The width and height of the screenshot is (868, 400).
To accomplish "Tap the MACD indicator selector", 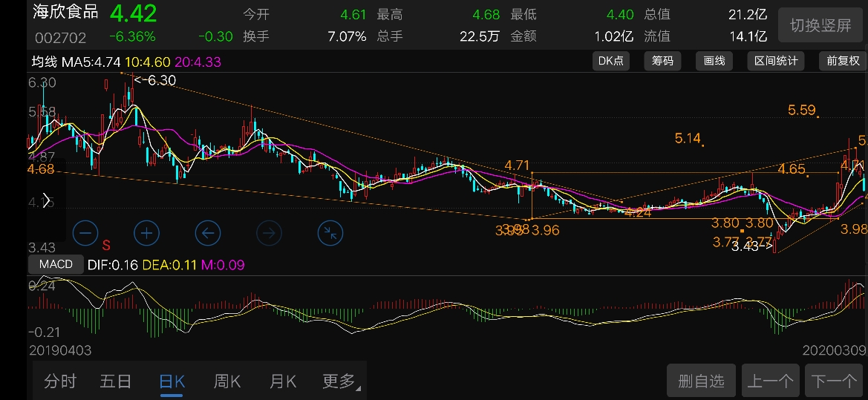I will pyautogui.click(x=56, y=264).
